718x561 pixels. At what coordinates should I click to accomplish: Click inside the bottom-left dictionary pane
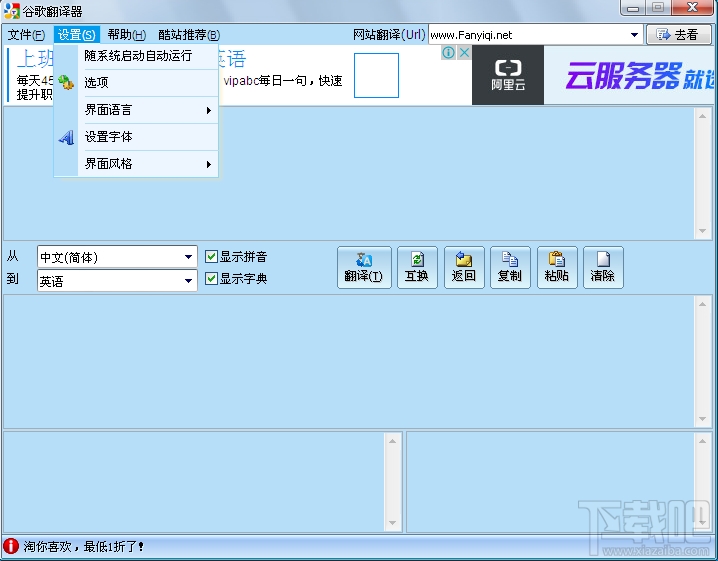click(194, 482)
